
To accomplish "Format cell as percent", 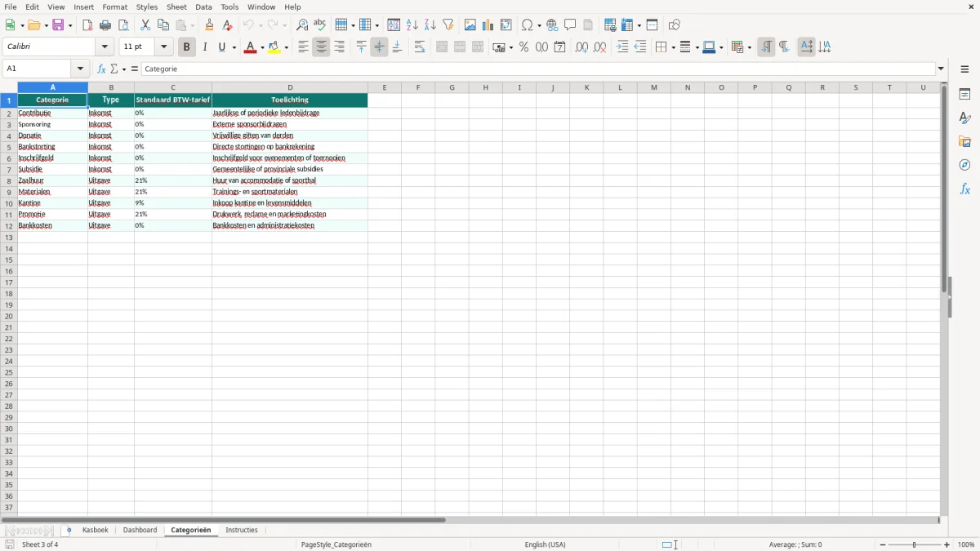I will point(523,47).
